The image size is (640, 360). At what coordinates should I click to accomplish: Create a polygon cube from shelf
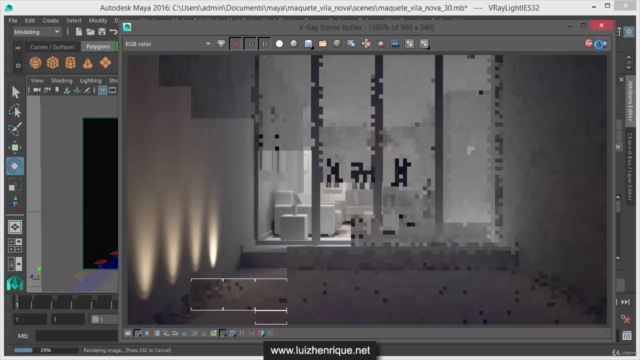tap(53, 62)
